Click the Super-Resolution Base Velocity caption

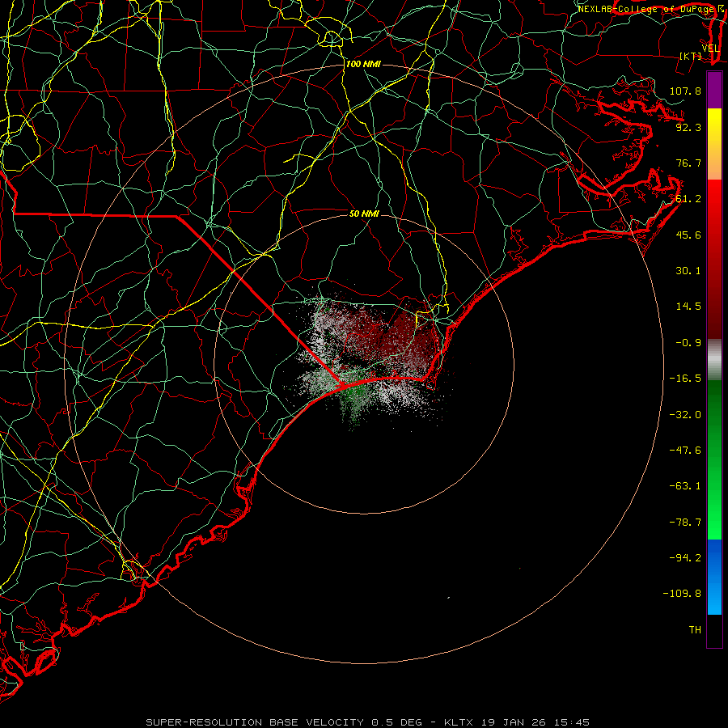(368, 722)
